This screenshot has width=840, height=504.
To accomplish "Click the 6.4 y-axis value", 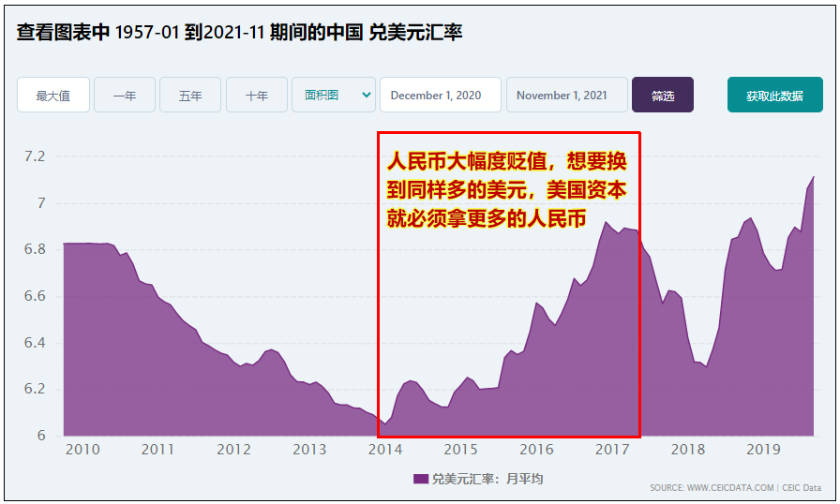I will pyautogui.click(x=35, y=343).
